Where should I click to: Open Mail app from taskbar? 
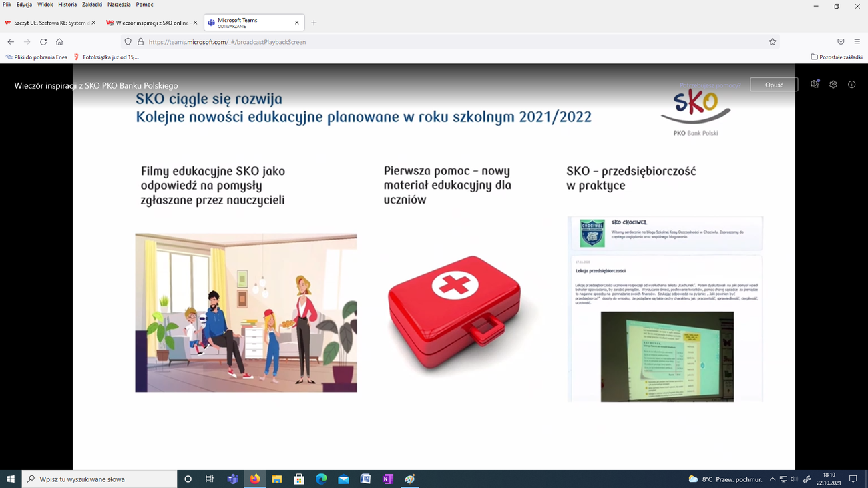click(343, 479)
